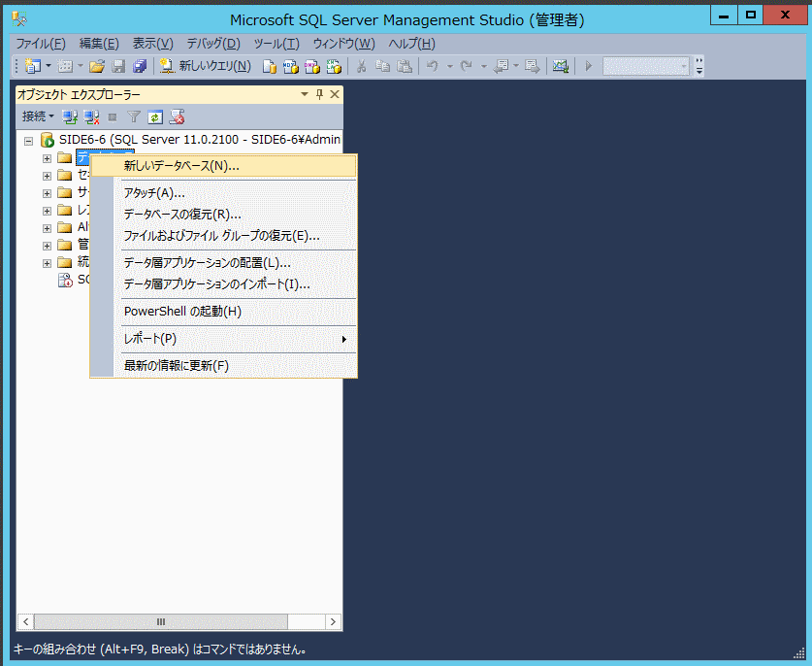Click the DMX query icon
Screen dimensions: 812x666
(312, 66)
